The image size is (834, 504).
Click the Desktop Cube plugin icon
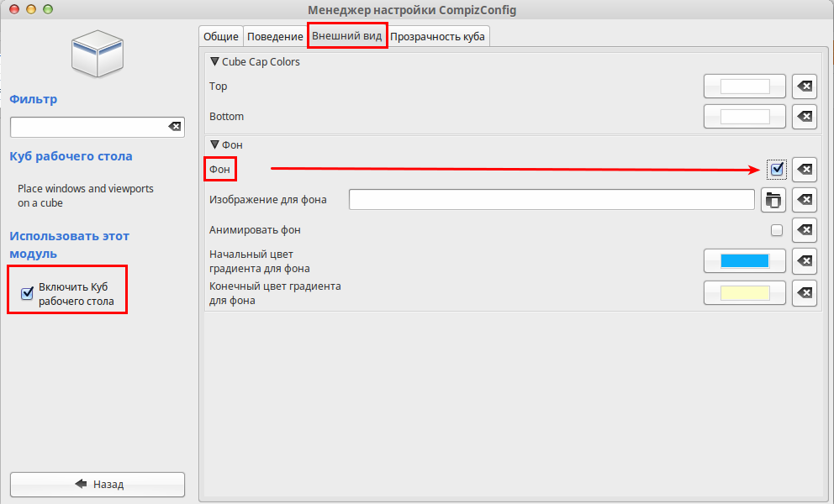(x=98, y=55)
